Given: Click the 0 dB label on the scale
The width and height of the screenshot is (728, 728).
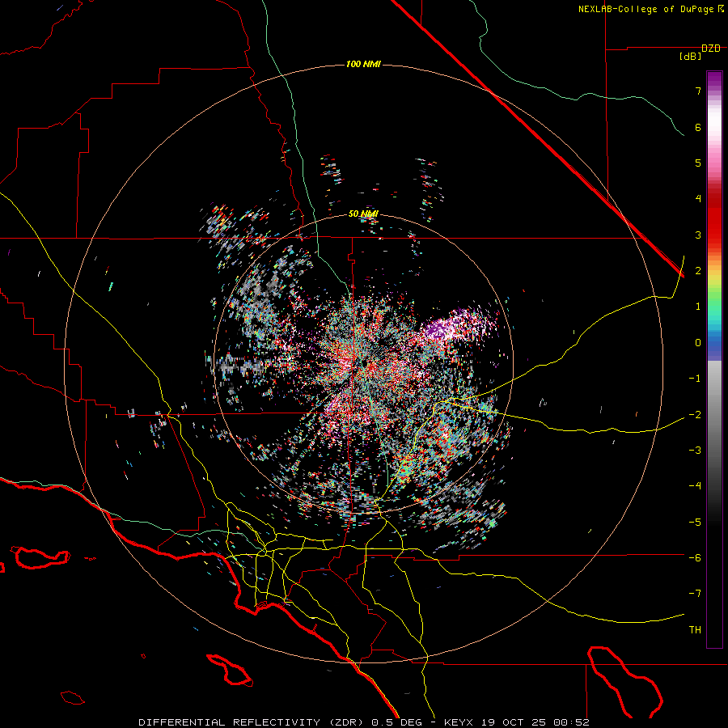Looking at the screenshot, I should click(698, 343).
